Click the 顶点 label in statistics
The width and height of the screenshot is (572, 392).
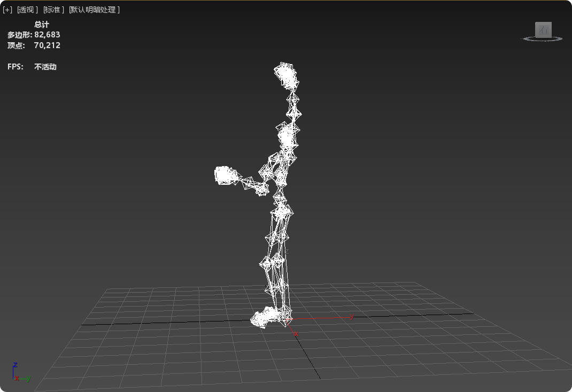[16, 45]
